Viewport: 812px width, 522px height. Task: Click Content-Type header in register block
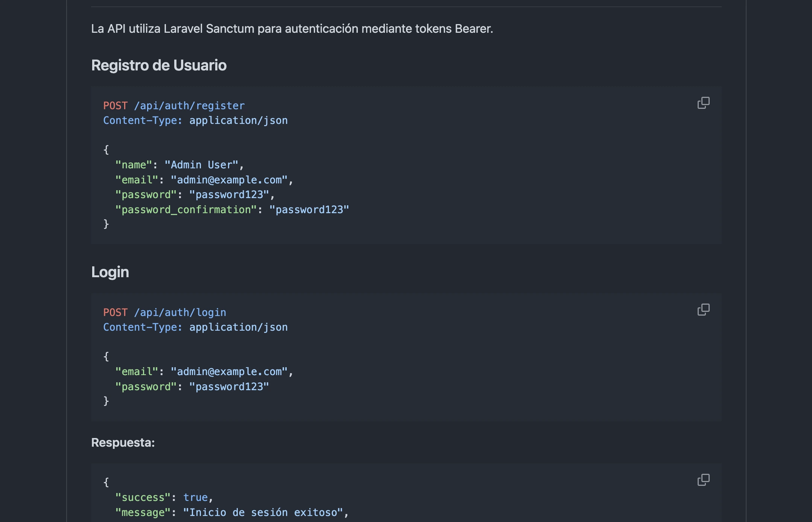(x=195, y=121)
